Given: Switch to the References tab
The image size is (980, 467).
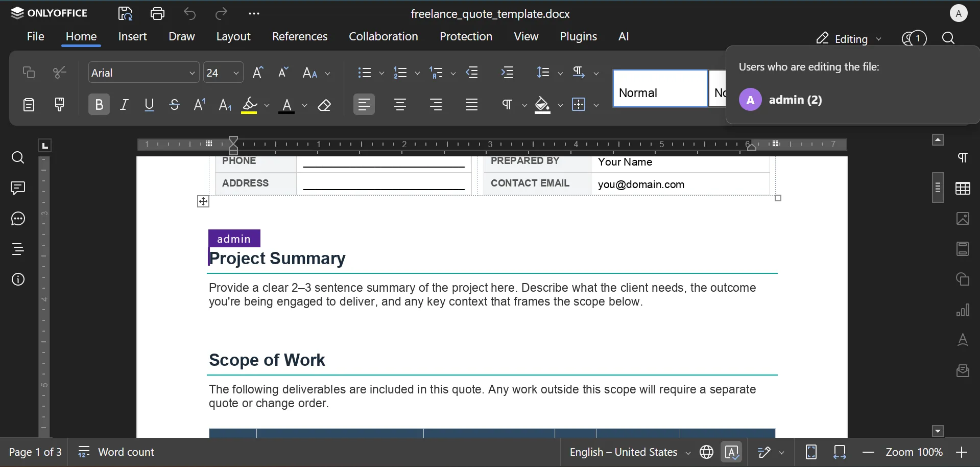Looking at the screenshot, I should coord(300,37).
